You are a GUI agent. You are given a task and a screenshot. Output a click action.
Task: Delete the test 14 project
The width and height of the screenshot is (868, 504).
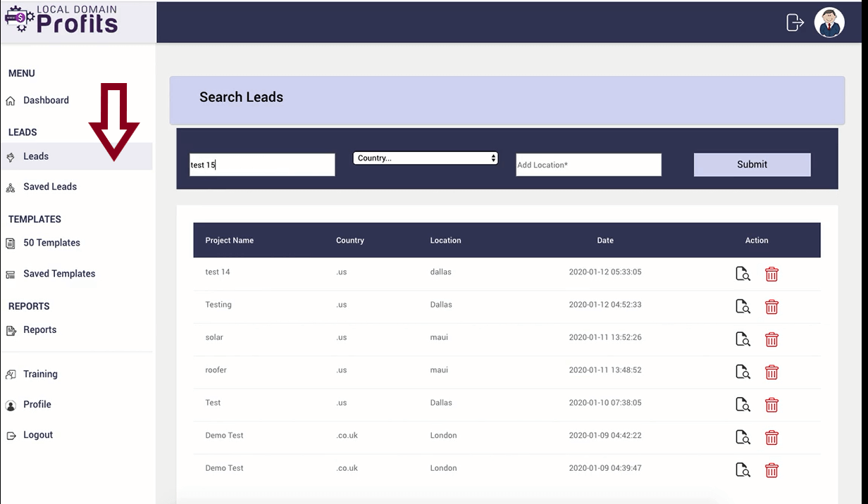771,274
